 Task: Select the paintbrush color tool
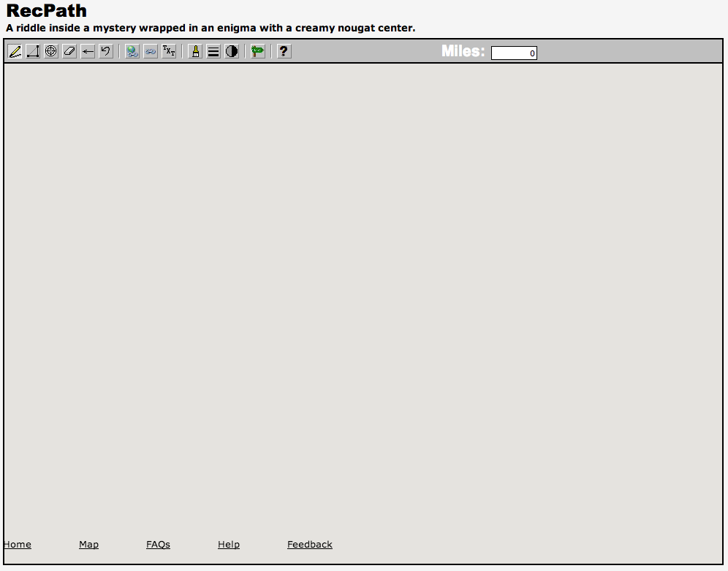coord(195,51)
